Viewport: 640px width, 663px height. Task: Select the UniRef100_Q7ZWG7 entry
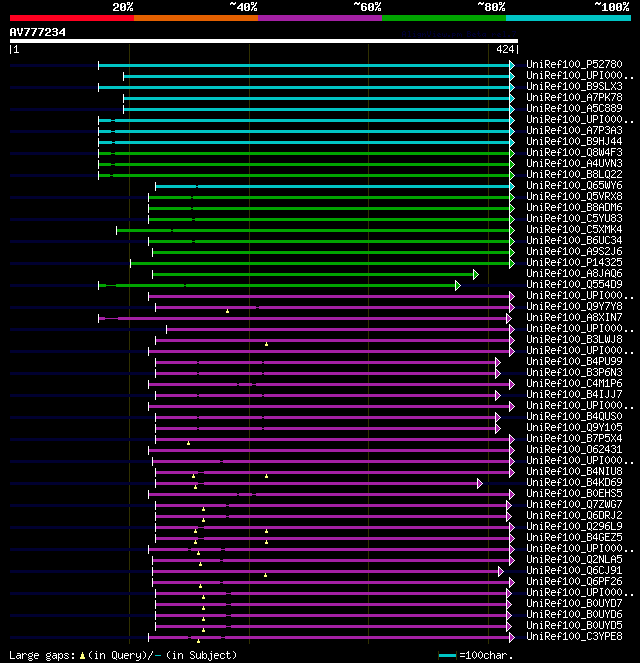(x=574, y=504)
